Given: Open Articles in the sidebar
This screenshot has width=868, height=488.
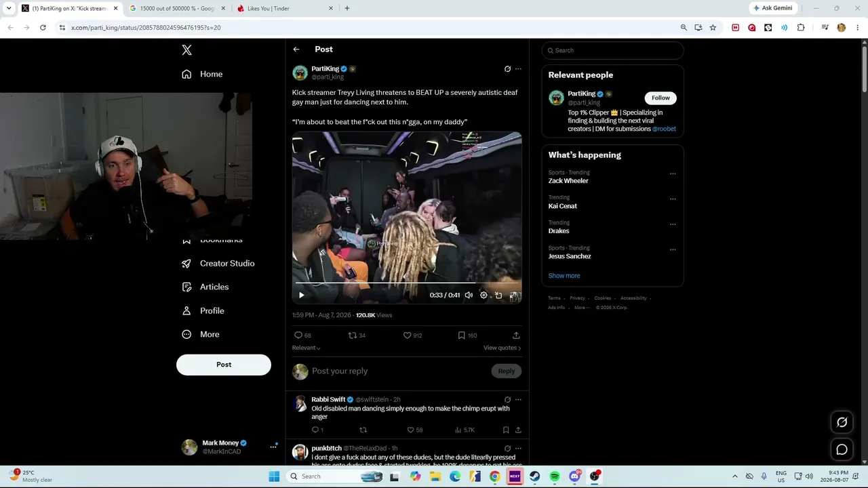Looking at the screenshot, I should click(205, 287).
